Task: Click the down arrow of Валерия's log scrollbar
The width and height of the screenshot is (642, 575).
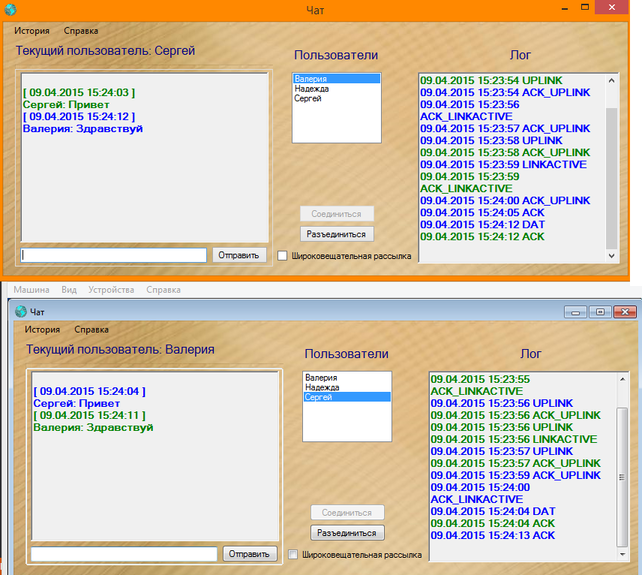Action: click(622, 554)
